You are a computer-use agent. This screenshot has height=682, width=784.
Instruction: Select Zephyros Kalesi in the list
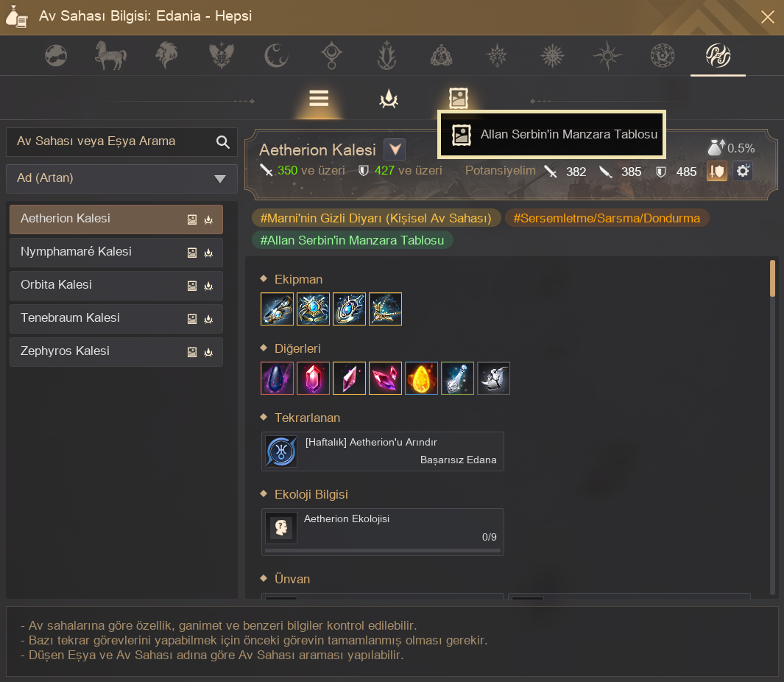tap(116, 351)
